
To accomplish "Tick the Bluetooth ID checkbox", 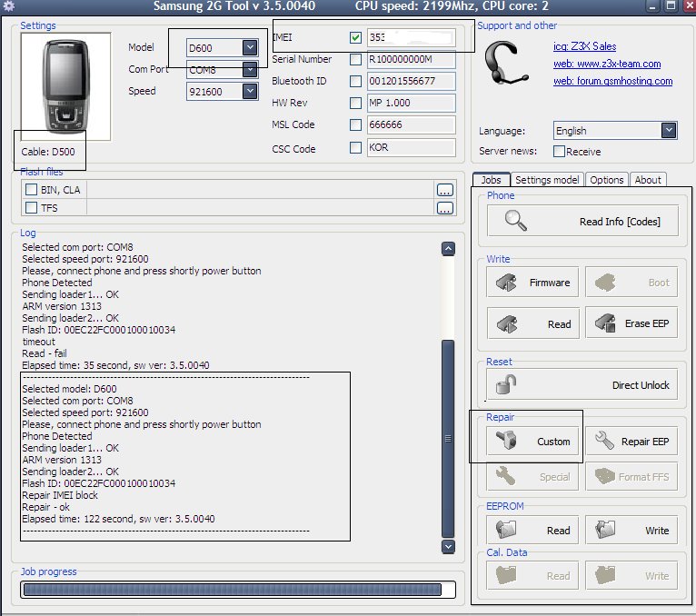I will tap(355, 81).
